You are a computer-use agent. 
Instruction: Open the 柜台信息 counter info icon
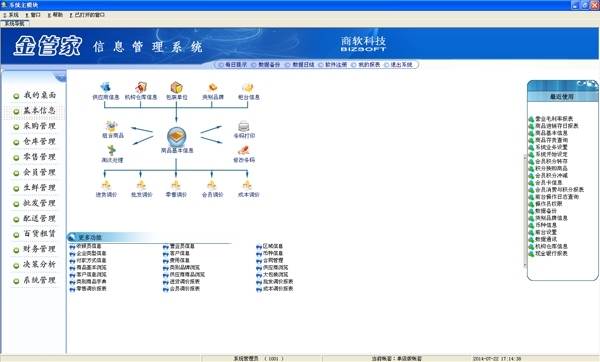tap(248, 88)
